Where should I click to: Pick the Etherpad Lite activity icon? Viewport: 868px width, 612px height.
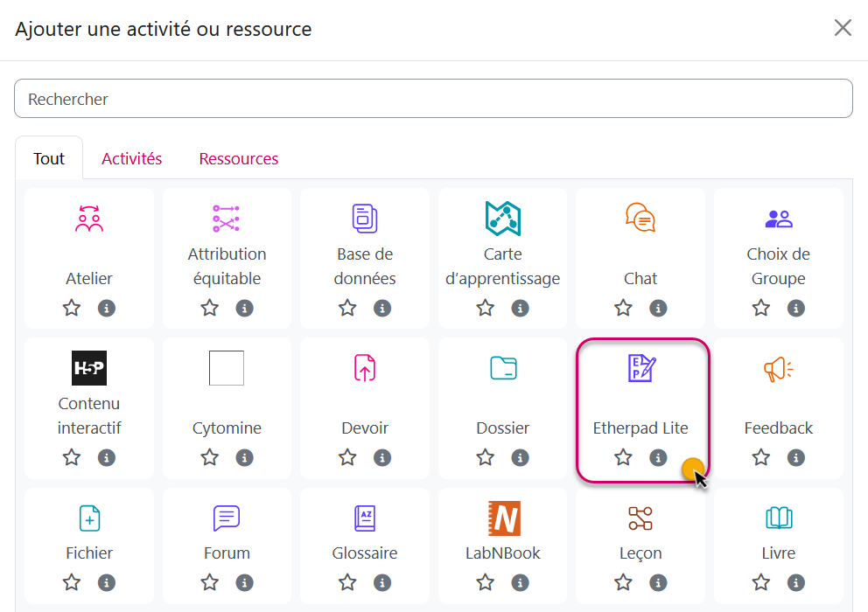(x=640, y=368)
